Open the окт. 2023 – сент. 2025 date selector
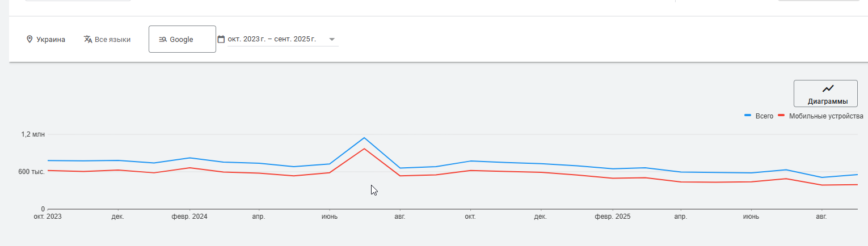Image resolution: width=868 pixels, height=246 pixels. tap(272, 40)
